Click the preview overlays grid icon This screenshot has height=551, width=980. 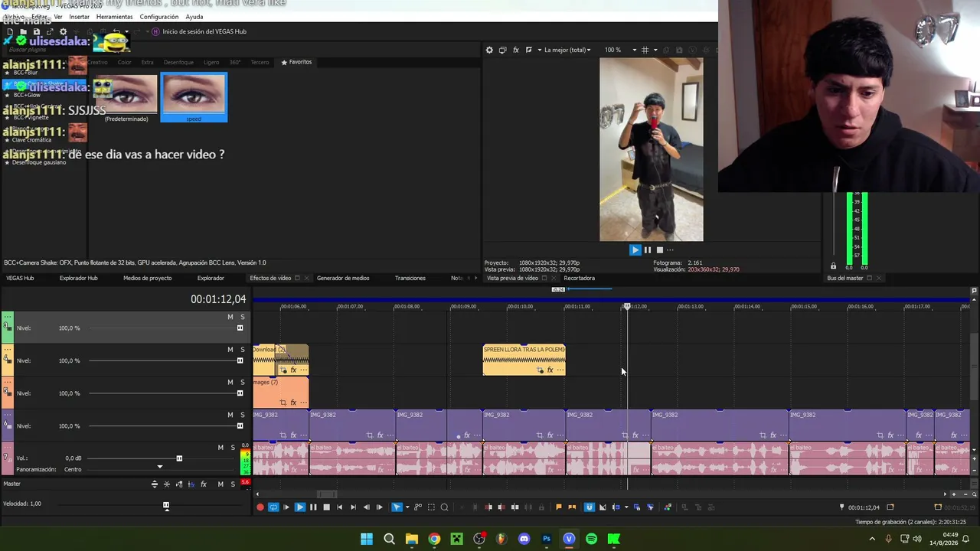pyautogui.click(x=645, y=50)
